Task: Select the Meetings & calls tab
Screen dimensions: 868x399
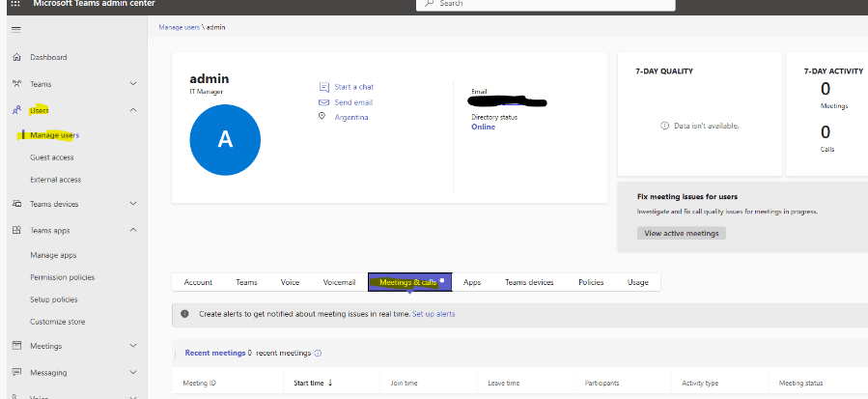Action: 410,282
